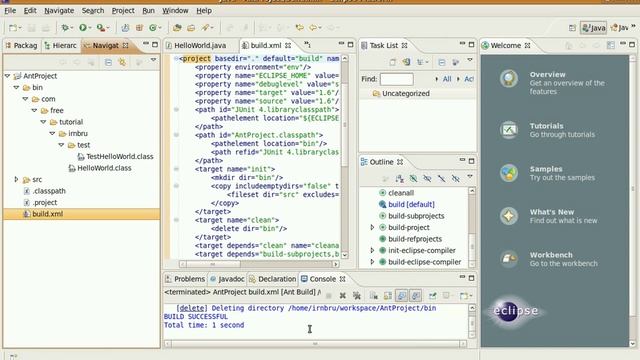This screenshot has height=360, width=640.
Task: Click the Back navigation arrow in toolbar
Action: point(313,28)
